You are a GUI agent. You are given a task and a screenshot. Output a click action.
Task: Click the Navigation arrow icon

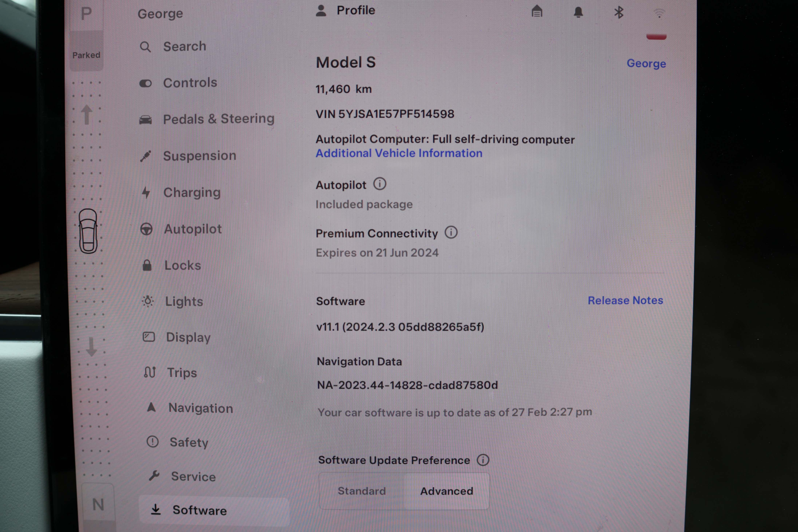tap(151, 407)
